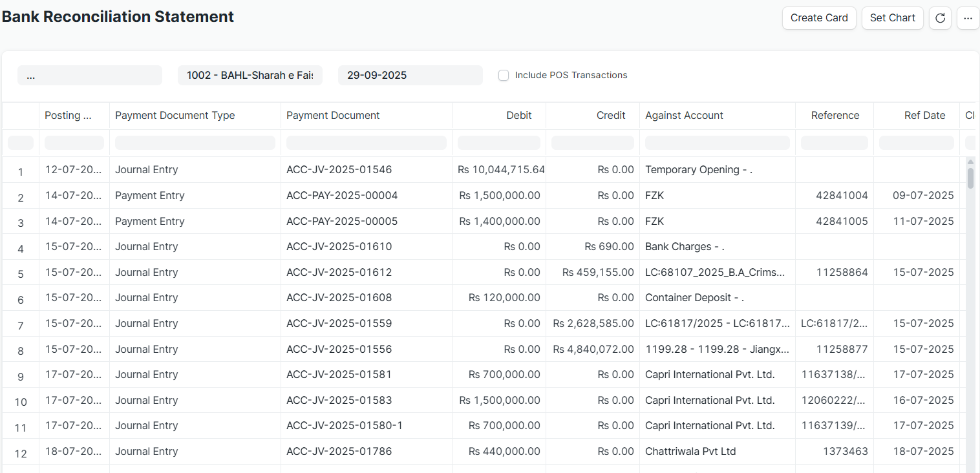Screen dimensions: 980x473
Task: Click ref date 09-07-2025
Action: [x=923, y=196]
